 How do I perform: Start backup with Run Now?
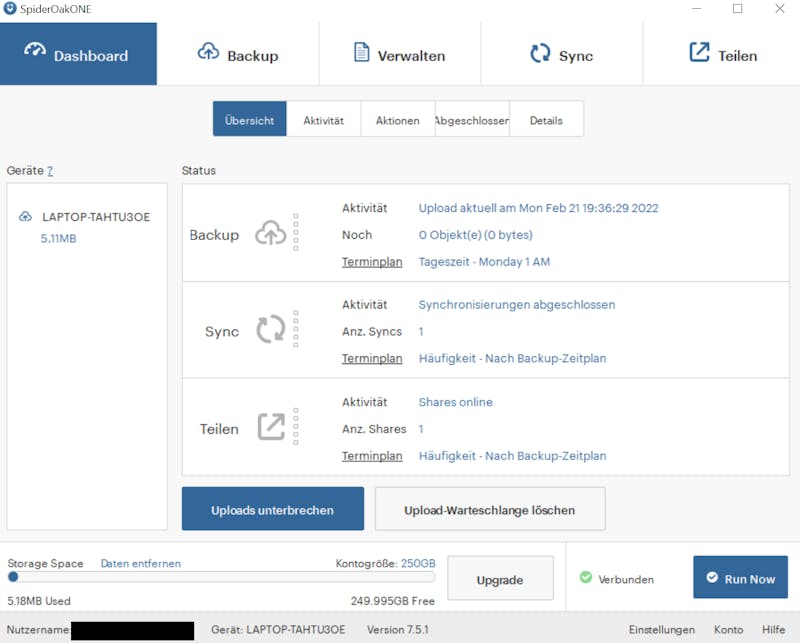[x=740, y=577]
